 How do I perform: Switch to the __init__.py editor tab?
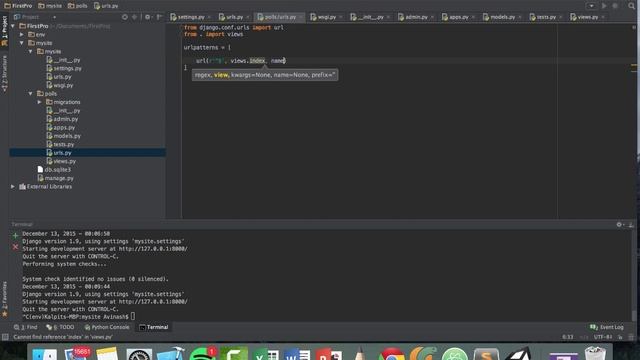pyautogui.click(x=370, y=17)
